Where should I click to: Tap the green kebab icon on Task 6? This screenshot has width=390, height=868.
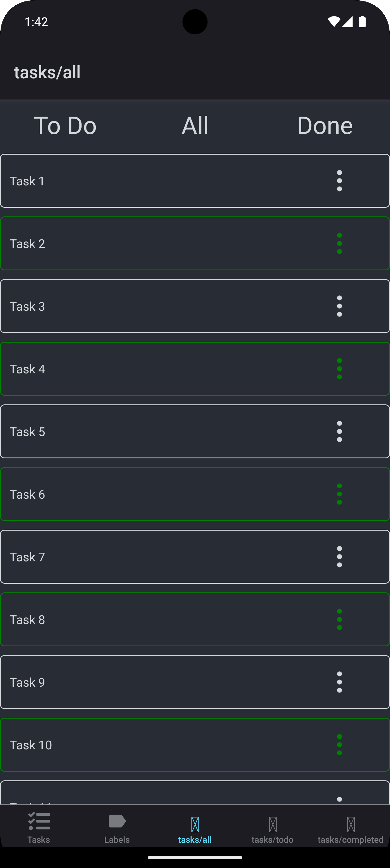click(x=339, y=494)
